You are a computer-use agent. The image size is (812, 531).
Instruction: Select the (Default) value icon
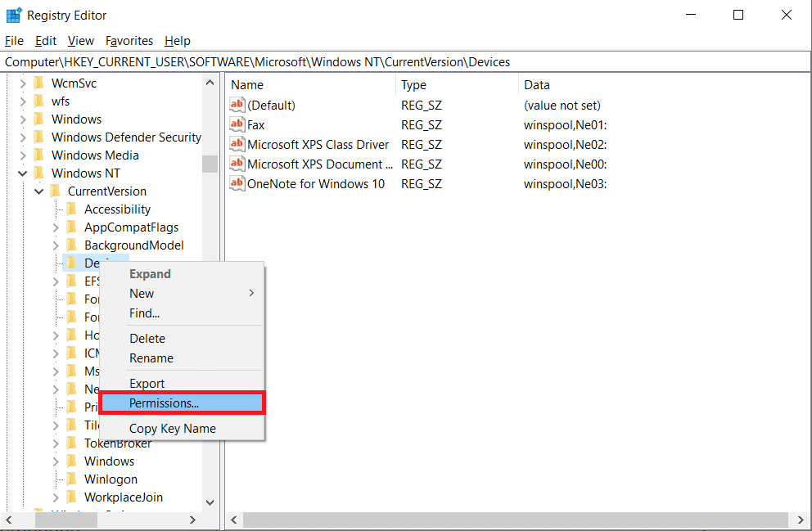(237, 106)
